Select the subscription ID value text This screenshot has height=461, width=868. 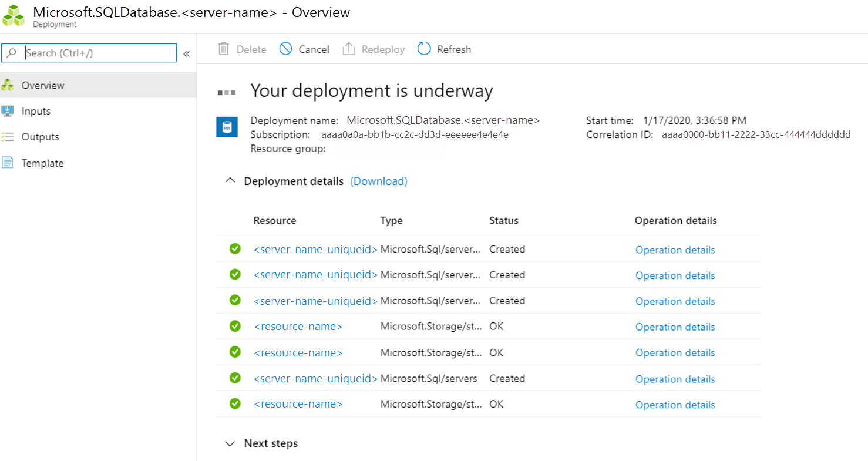[x=415, y=134]
